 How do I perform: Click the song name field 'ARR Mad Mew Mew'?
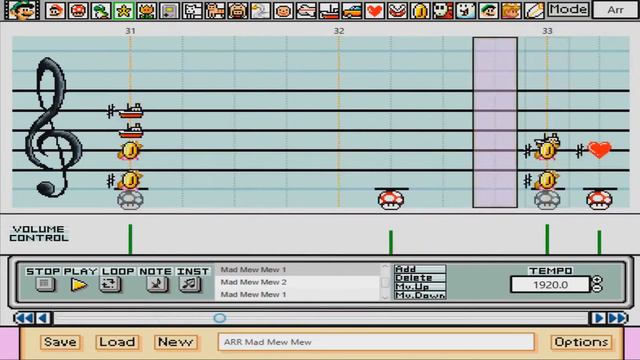pyautogui.click(x=376, y=342)
